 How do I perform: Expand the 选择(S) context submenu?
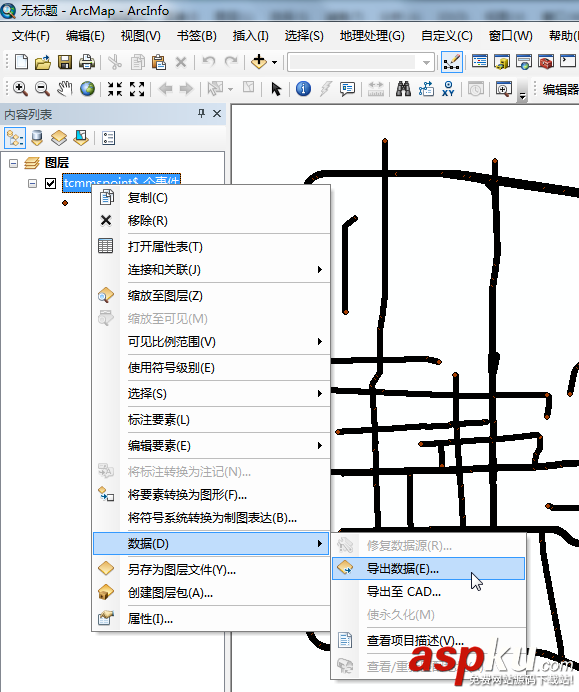coord(212,394)
